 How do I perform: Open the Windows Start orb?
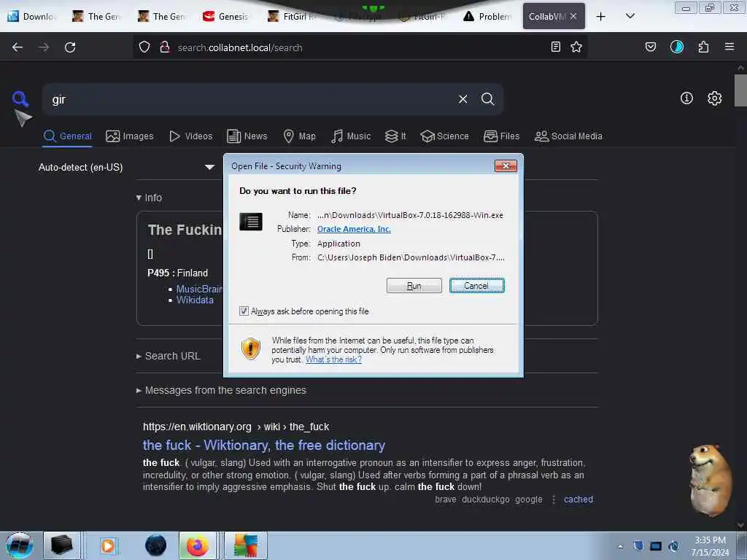click(x=20, y=545)
